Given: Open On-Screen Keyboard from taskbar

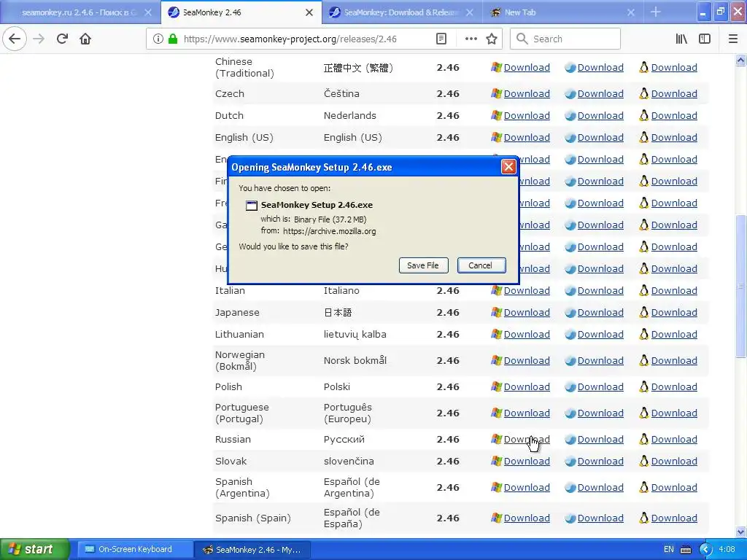Looking at the screenshot, I should point(135,549).
